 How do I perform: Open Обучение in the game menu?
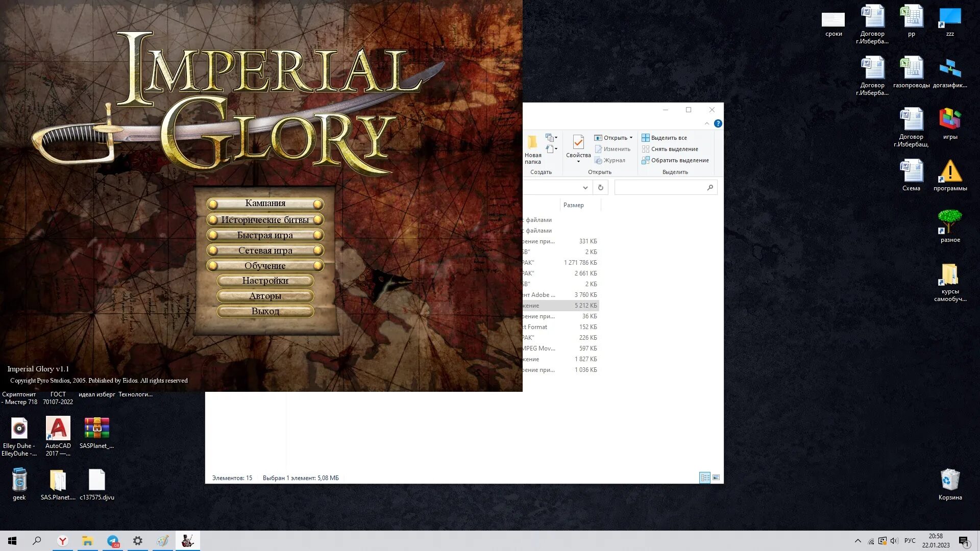265,266
